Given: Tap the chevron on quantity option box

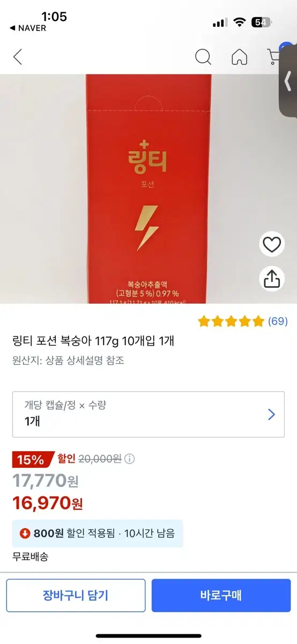Looking at the screenshot, I should click(271, 414).
